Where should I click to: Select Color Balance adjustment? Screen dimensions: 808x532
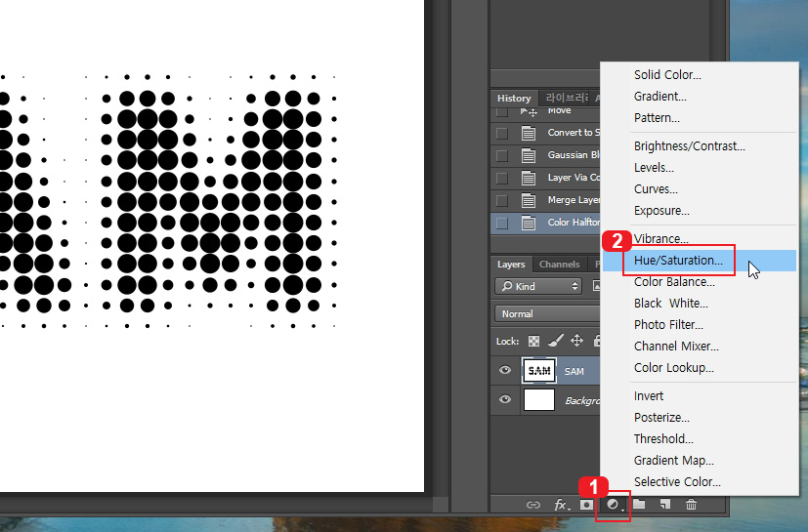pos(674,282)
